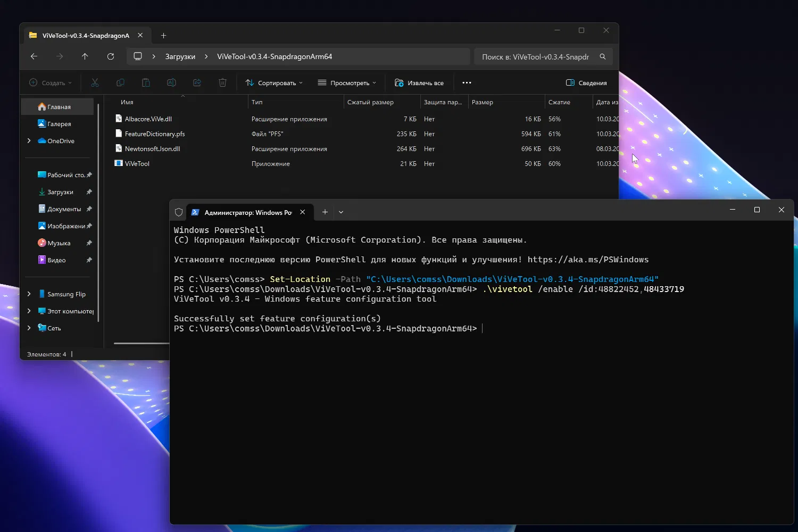798x532 pixels.
Task: Click the shield icon in the terminal title bar
Action: click(179, 212)
